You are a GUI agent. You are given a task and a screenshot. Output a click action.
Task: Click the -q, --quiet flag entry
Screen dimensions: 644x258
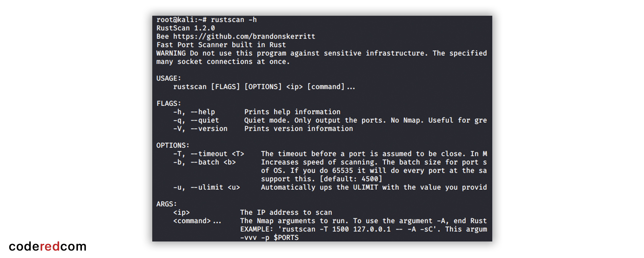click(x=196, y=120)
